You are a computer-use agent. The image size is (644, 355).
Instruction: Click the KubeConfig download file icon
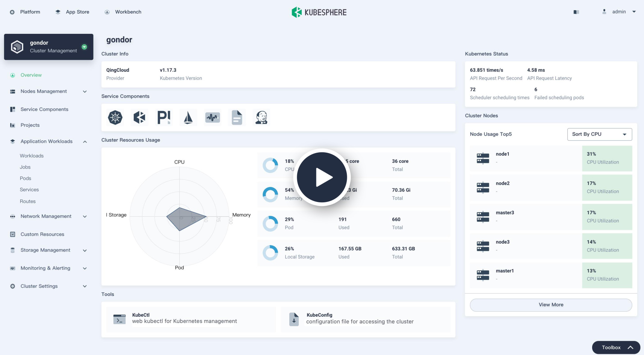(x=294, y=319)
